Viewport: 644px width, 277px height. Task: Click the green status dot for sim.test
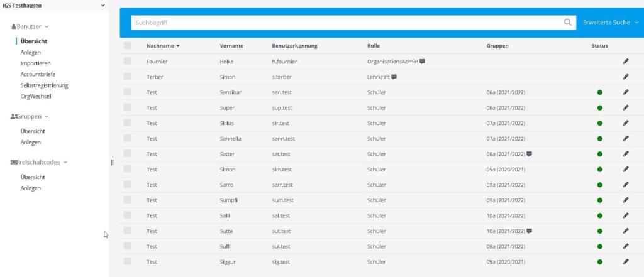pos(599,170)
